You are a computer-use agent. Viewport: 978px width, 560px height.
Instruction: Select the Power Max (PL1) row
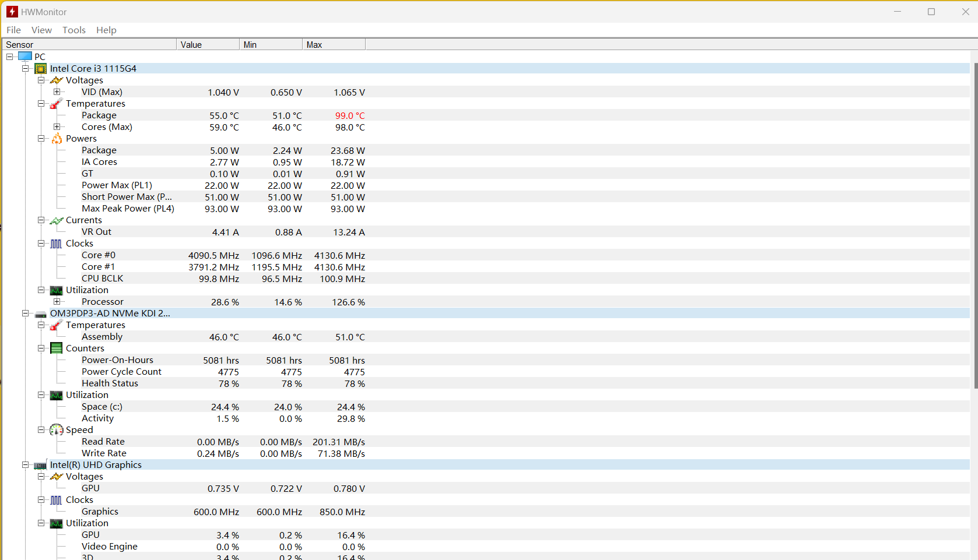point(486,185)
